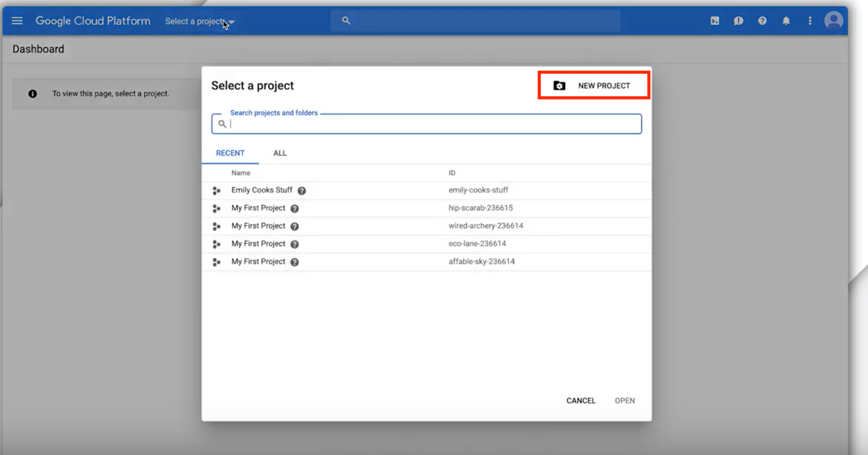
Task: Focus the Search projects and folders field
Action: (x=426, y=124)
